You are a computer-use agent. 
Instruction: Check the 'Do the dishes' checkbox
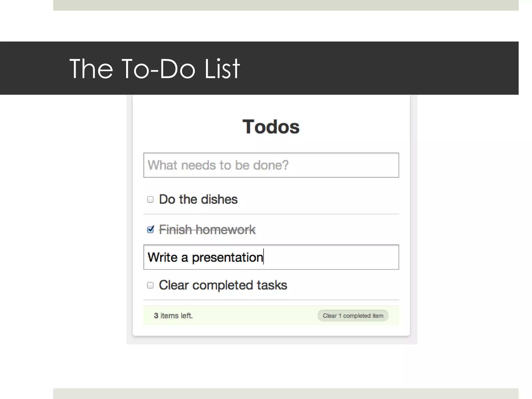150,199
